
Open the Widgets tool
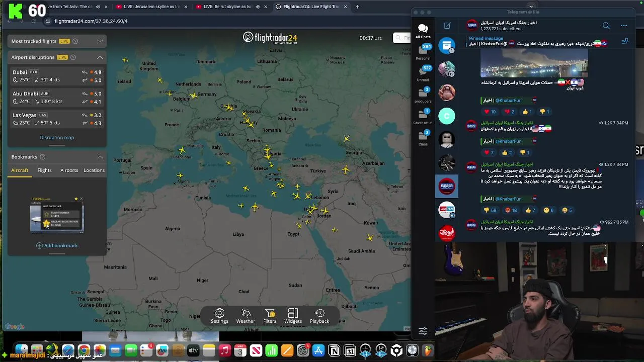pyautogui.click(x=293, y=316)
